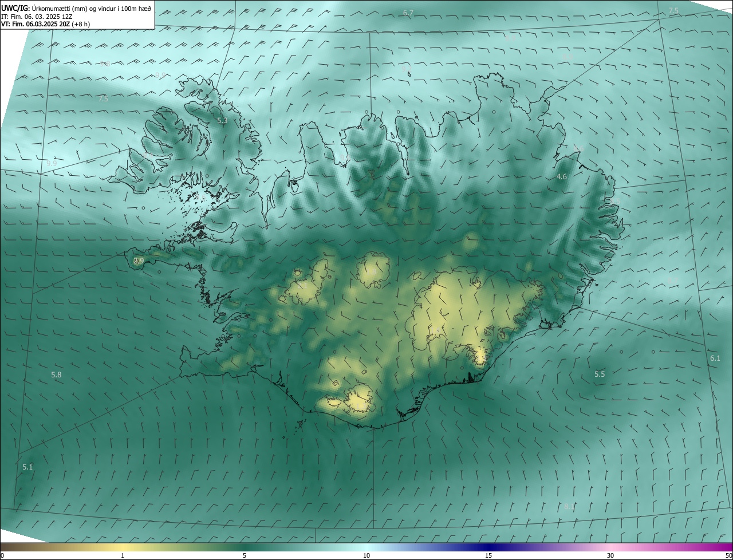Click the 4.6 value in northeast Iceland
Viewport: 733px width, 560px height.
click(x=562, y=177)
